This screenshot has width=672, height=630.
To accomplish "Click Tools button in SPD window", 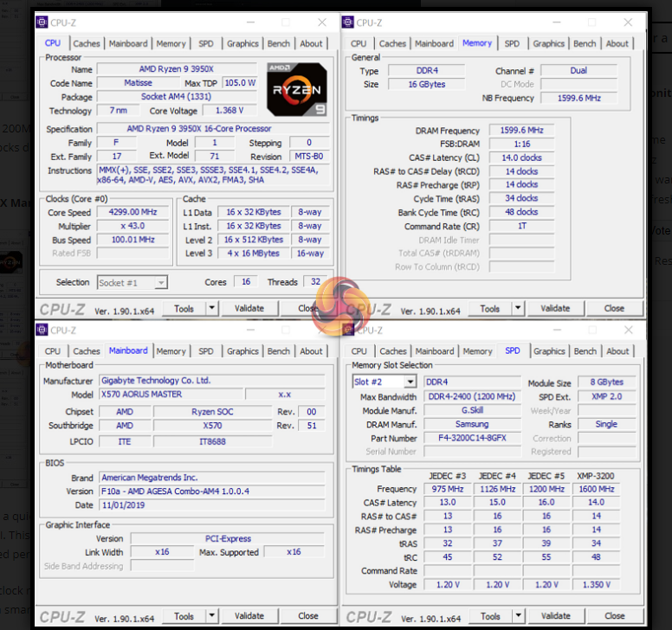I will pos(491,616).
